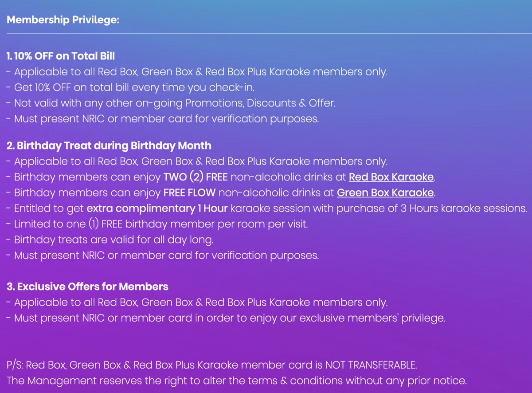Click the 3 Hours karaoke sessions text
532x393 pixels.
[x=461, y=208]
